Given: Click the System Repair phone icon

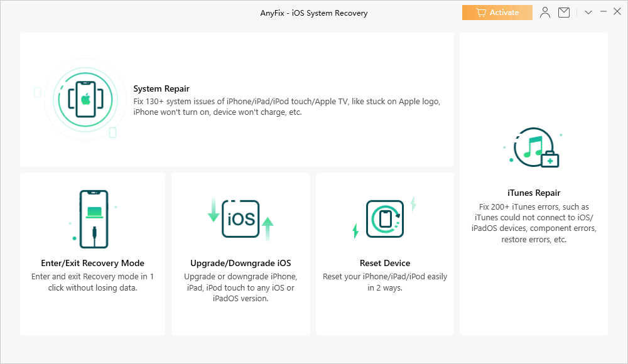Looking at the screenshot, I should (x=85, y=99).
